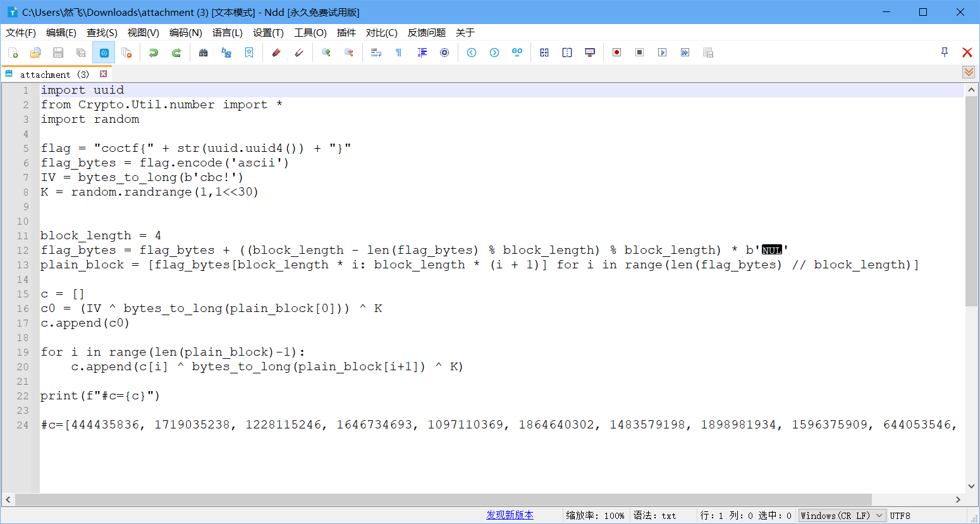The image size is (980, 524).
Task: Zoom out with the magnifier minus icon
Action: point(349,53)
